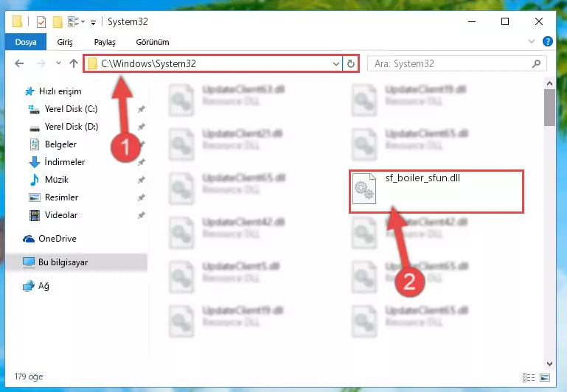Click the magnifier icon in the search box
Image resolution: width=567 pixels, height=392 pixels.
(x=536, y=64)
